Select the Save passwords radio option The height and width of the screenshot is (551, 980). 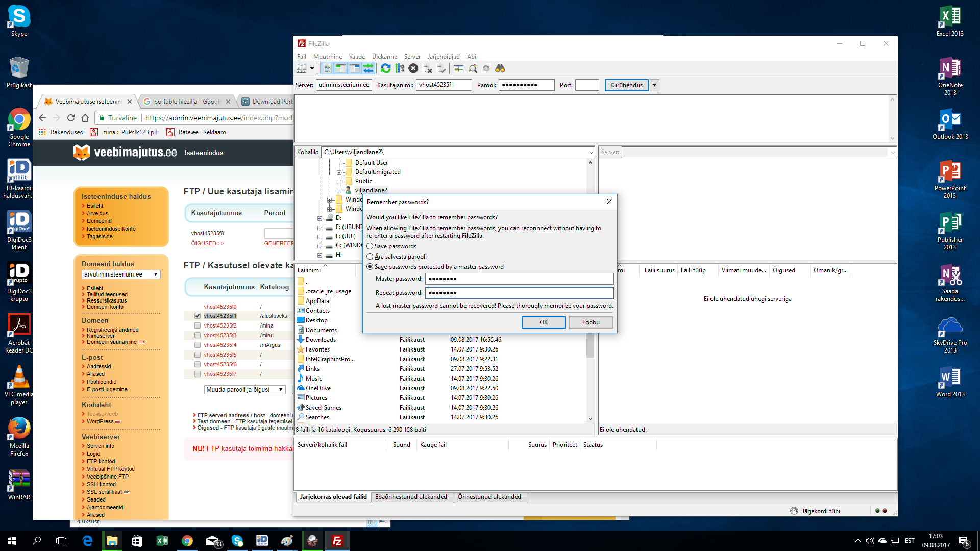370,246
